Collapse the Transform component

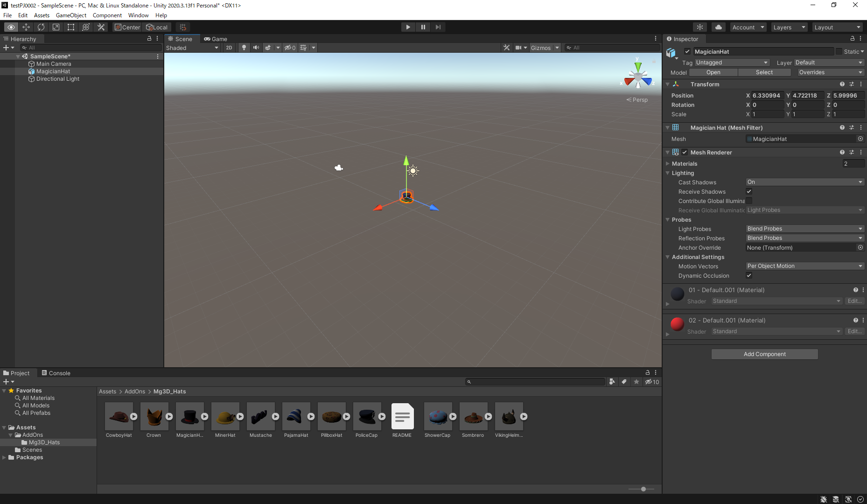point(668,84)
